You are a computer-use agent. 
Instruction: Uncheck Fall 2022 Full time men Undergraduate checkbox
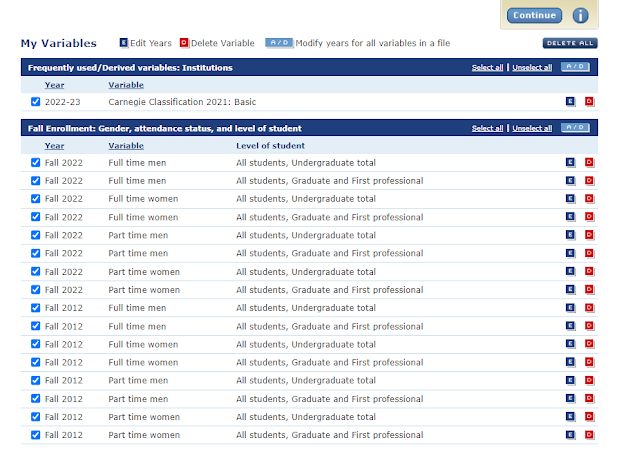point(36,163)
